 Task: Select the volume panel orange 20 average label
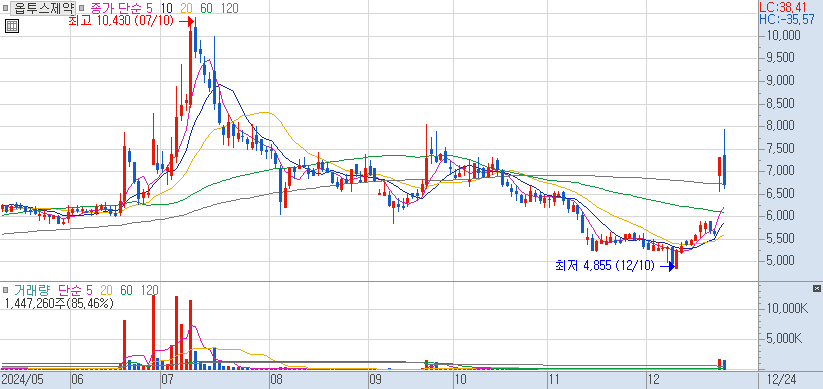click(107, 290)
